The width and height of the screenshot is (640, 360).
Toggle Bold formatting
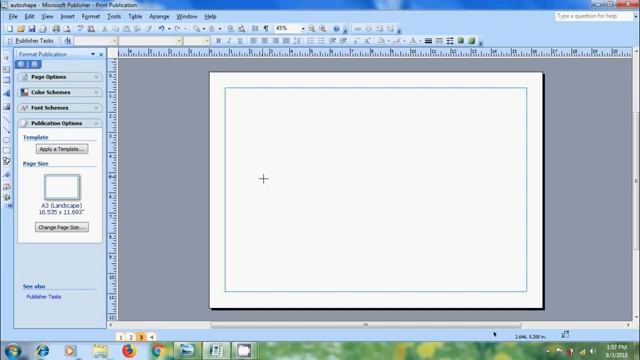[218, 41]
